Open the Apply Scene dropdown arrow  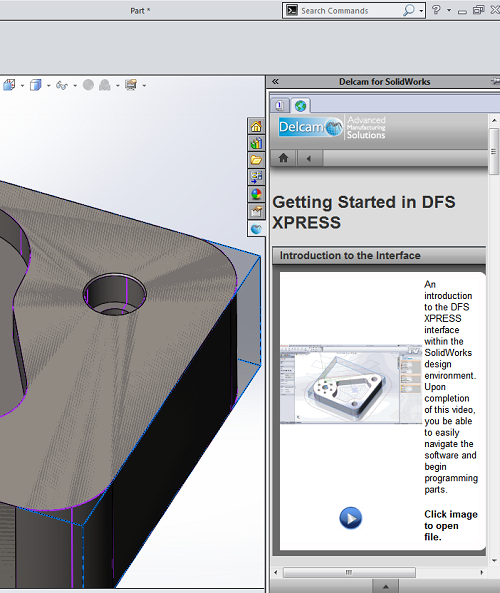118,86
